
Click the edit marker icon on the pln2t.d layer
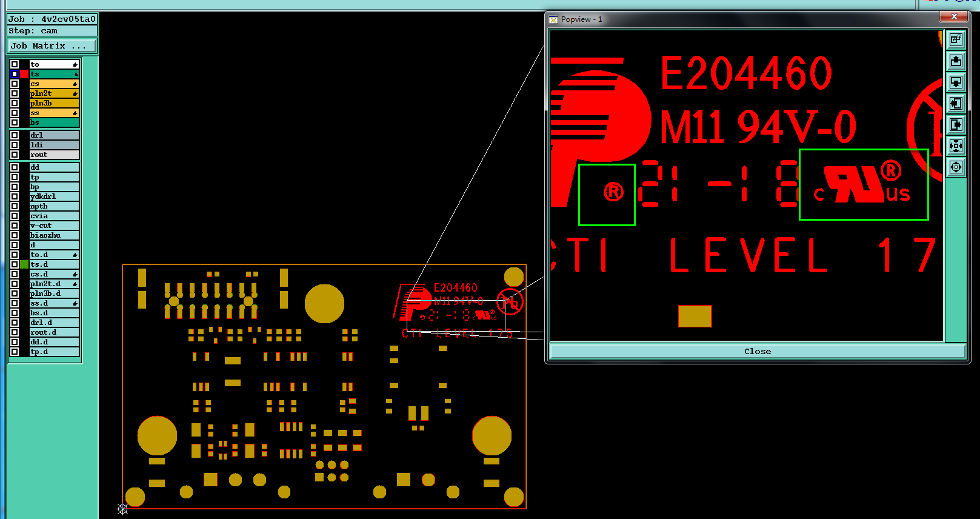point(75,284)
